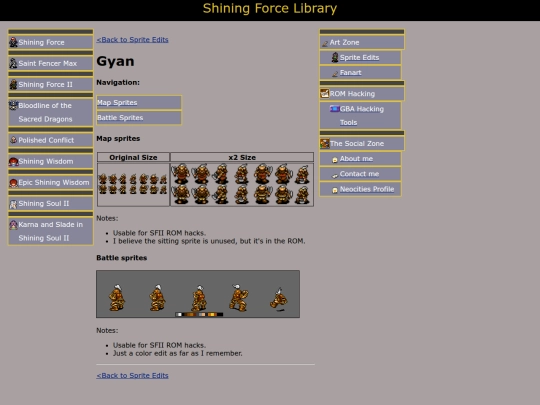Click the Gyan page heading
Screen dimensions: 540x405
click(115, 61)
